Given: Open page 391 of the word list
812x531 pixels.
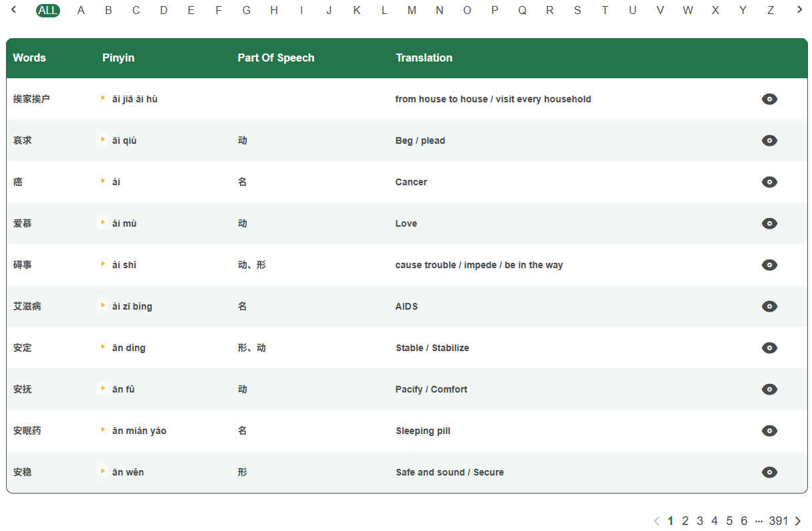Looking at the screenshot, I should pos(779,520).
